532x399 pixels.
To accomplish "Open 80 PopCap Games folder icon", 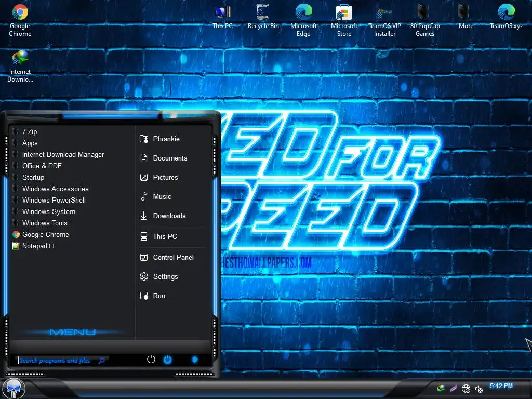I will 425,20.
